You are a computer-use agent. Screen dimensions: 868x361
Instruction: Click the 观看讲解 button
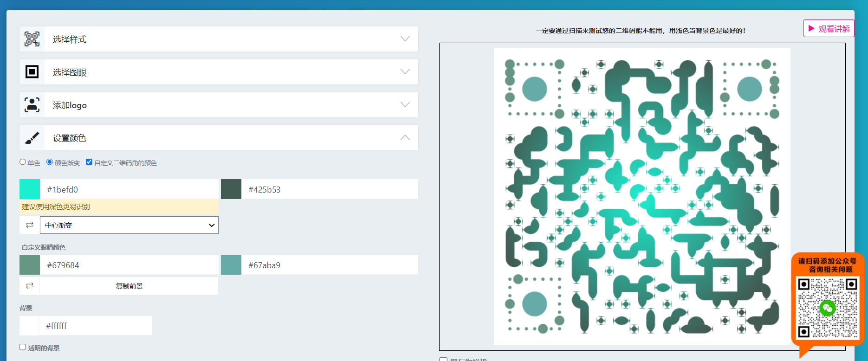coord(829,28)
